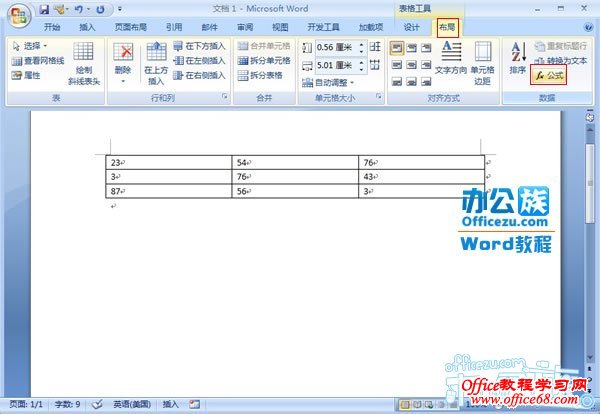Screen dimensions: 600x414
Task: Decrease column width with down arrow
Action: (x=362, y=69)
